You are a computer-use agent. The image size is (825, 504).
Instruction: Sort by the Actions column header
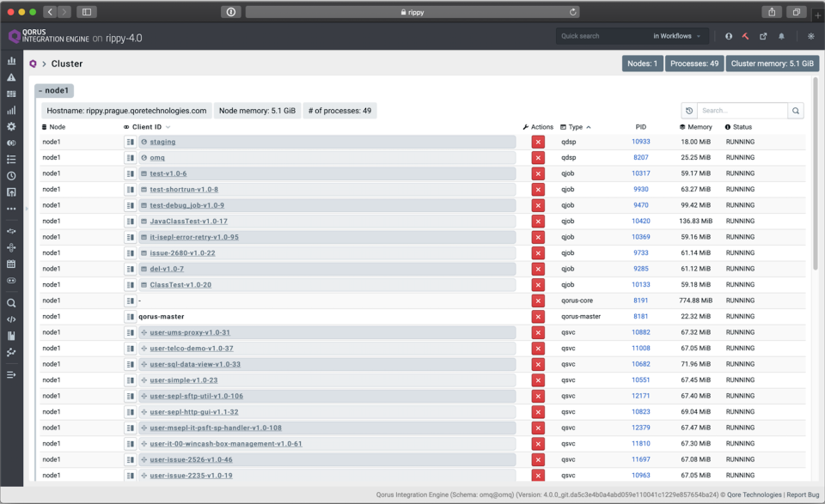(538, 127)
